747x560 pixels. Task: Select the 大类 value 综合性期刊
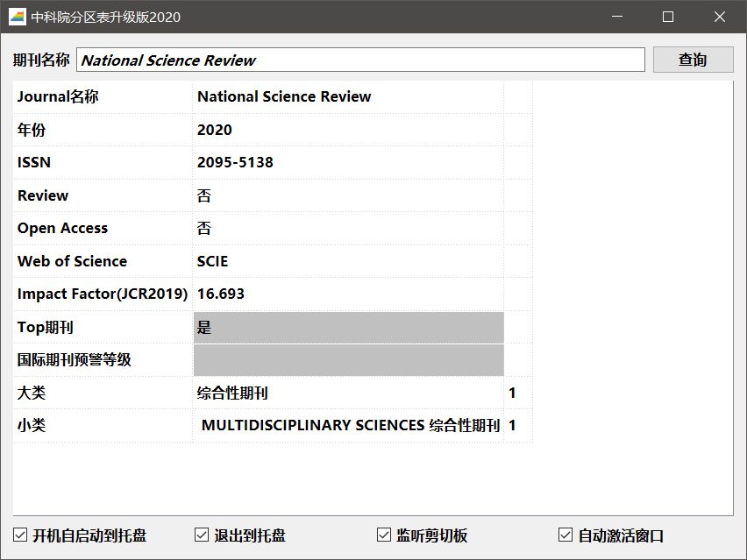pyautogui.click(x=348, y=393)
